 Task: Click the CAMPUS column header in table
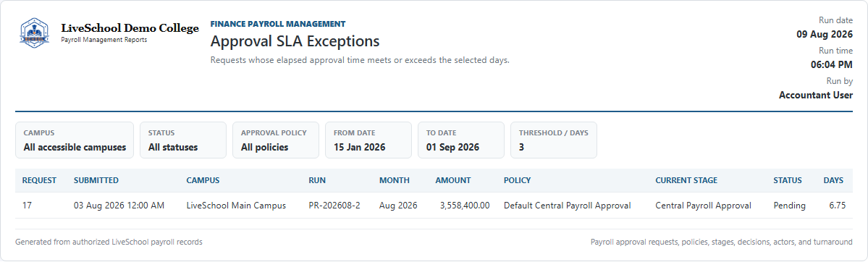(x=203, y=180)
